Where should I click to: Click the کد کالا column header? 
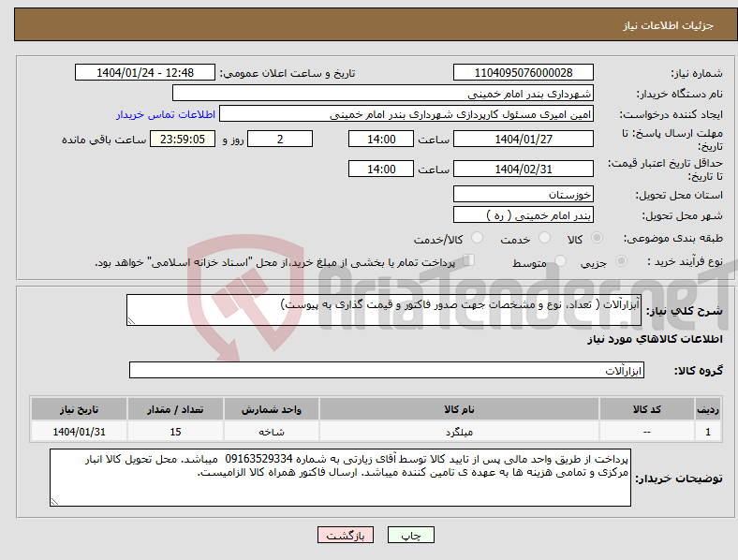[x=647, y=409]
